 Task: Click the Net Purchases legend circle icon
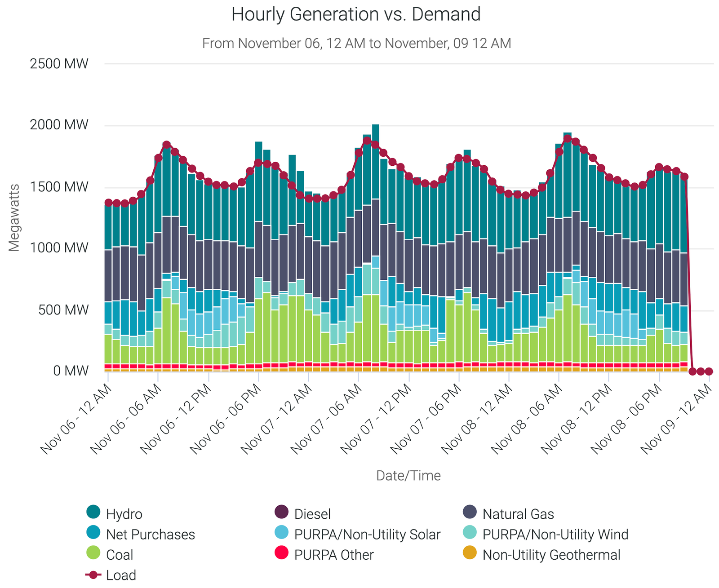pos(93,532)
